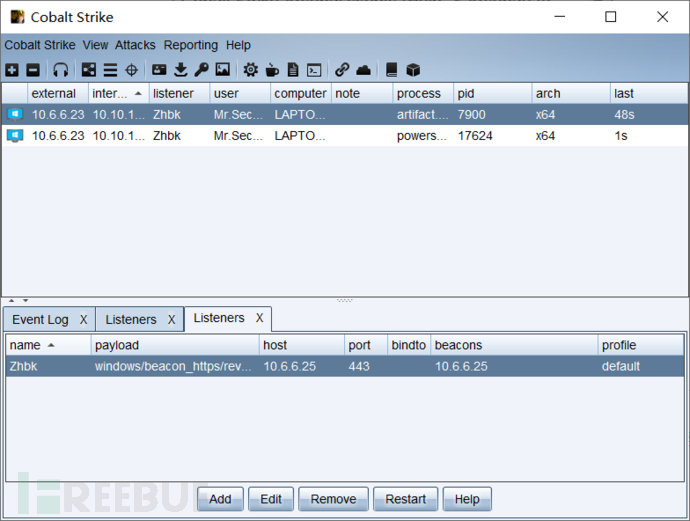The width and height of the screenshot is (690, 521).
Task: Click the cube About icon
Action: pyautogui.click(x=413, y=70)
